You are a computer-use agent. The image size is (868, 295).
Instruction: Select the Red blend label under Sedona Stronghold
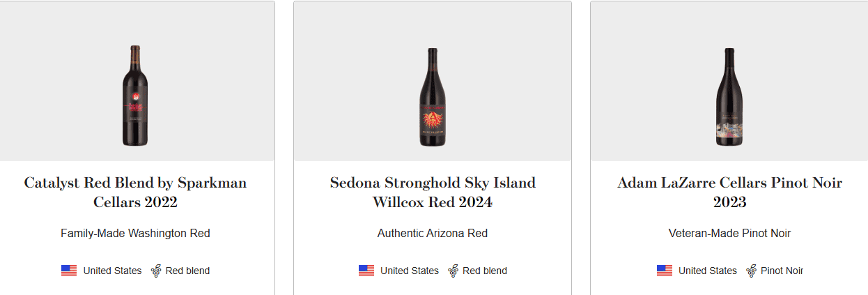[485, 271]
